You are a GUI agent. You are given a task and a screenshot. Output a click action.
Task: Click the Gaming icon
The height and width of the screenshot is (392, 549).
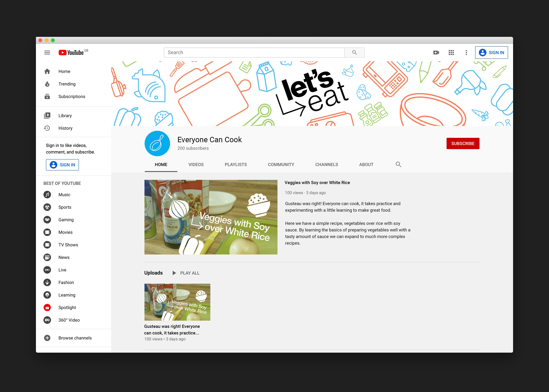pos(47,220)
